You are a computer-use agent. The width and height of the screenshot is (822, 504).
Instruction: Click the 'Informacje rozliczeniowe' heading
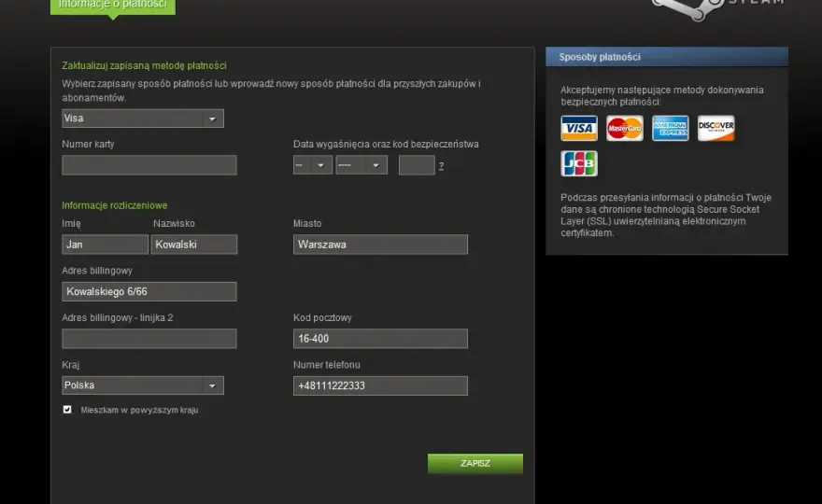(x=114, y=205)
